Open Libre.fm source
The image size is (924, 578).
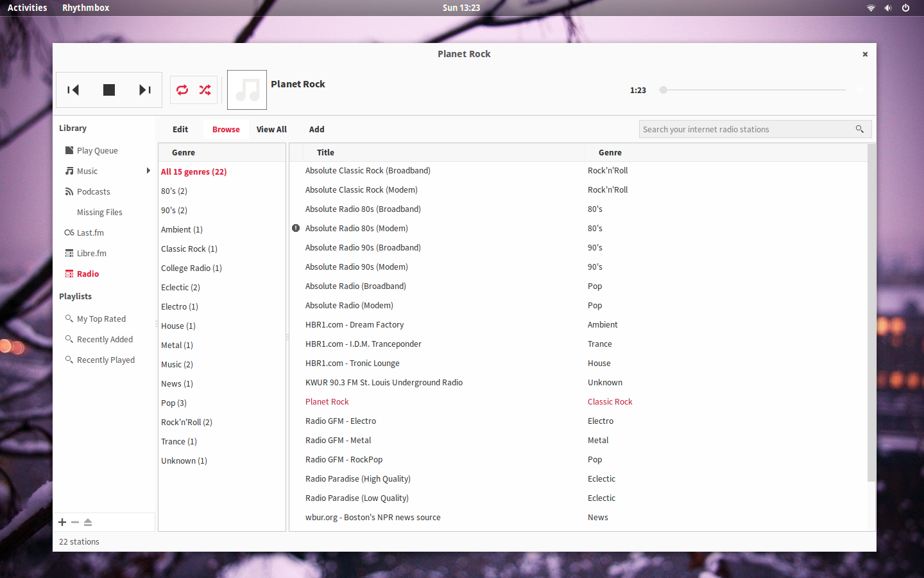(92, 253)
